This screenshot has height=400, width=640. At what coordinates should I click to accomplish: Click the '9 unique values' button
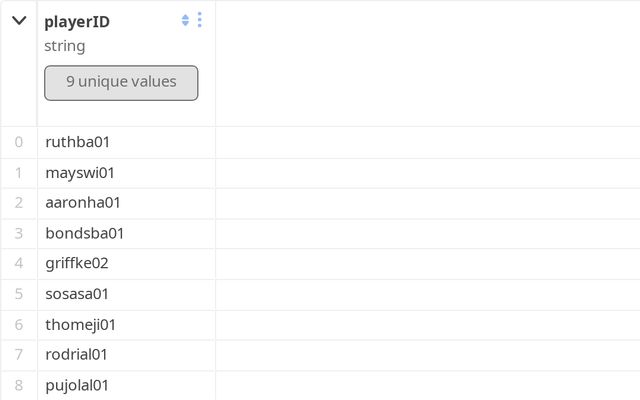(121, 83)
